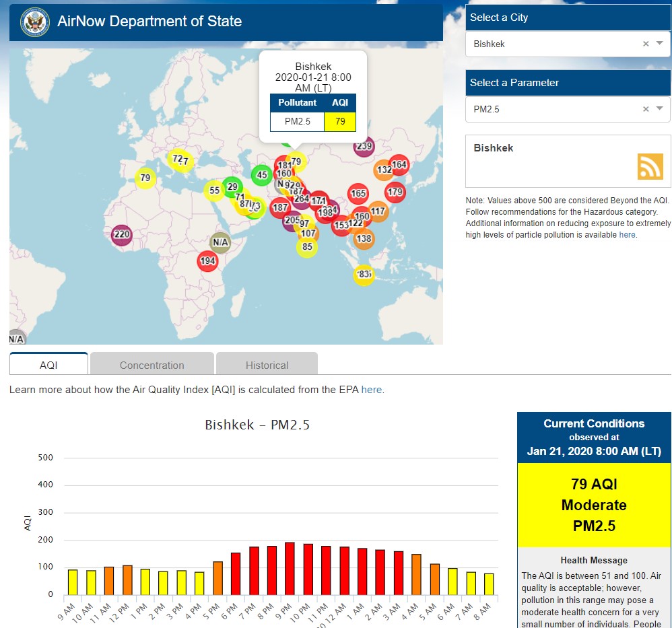The image size is (672, 628).
Task: Select the orange 138 map marker
Action: (x=364, y=238)
